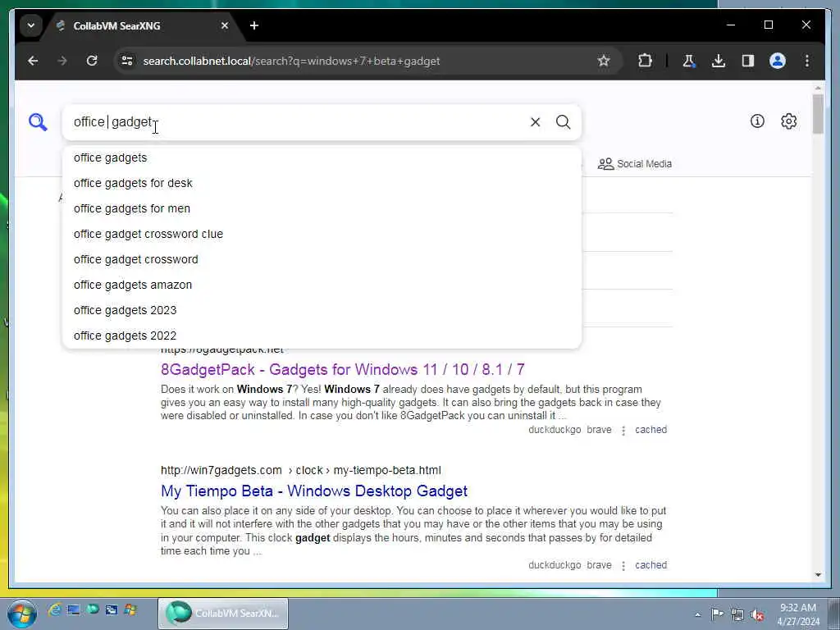Choose suggestion "office gadgets 2022"
840x630 pixels.
(322, 336)
